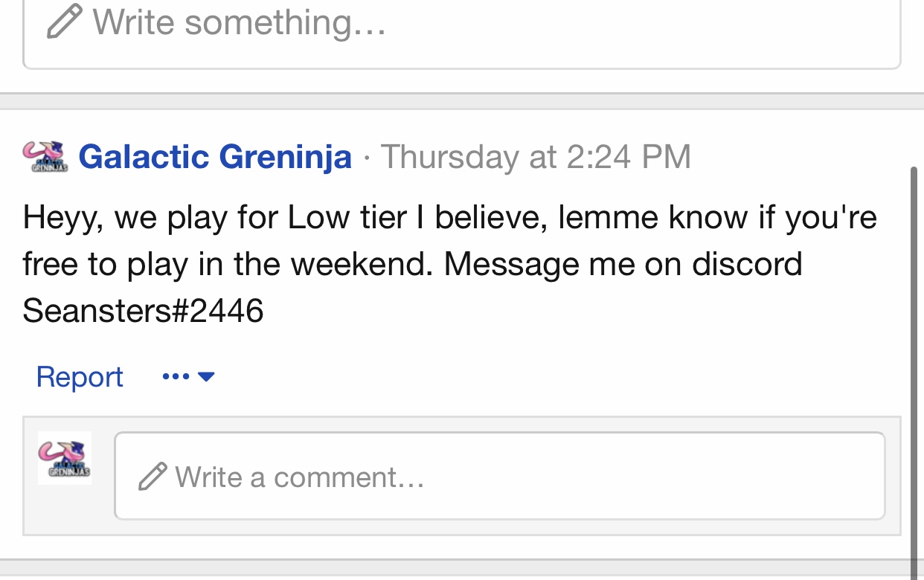Click the Seansters#2446 discord tag text
Screen dimensions: 924x580
(143, 310)
